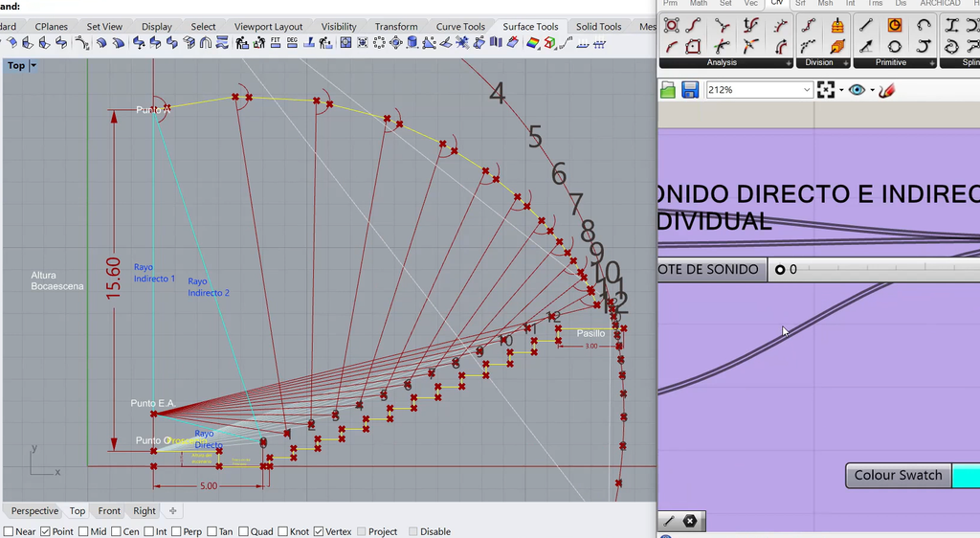
Task: Pick the orange box Dash Pattern icon
Action: (x=836, y=47)
